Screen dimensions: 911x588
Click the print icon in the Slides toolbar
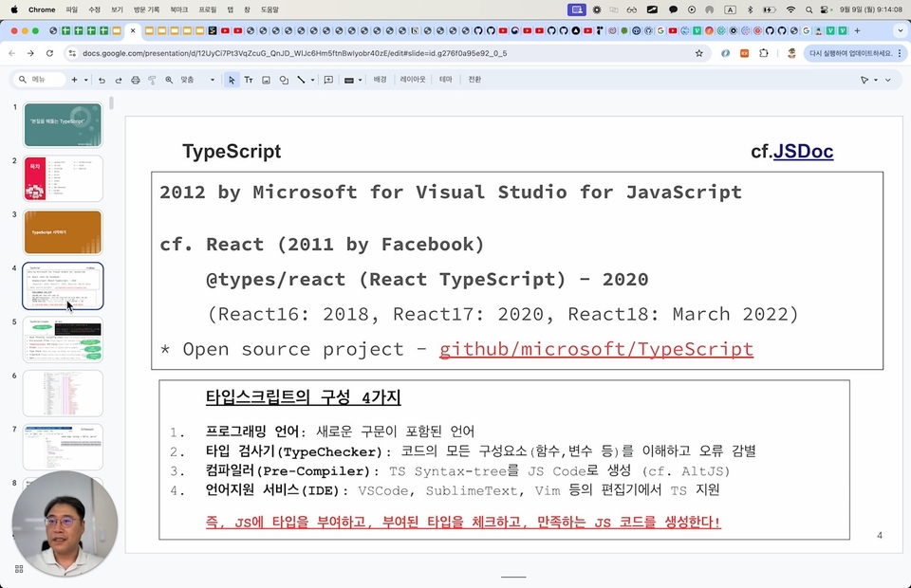coord(136,80)
